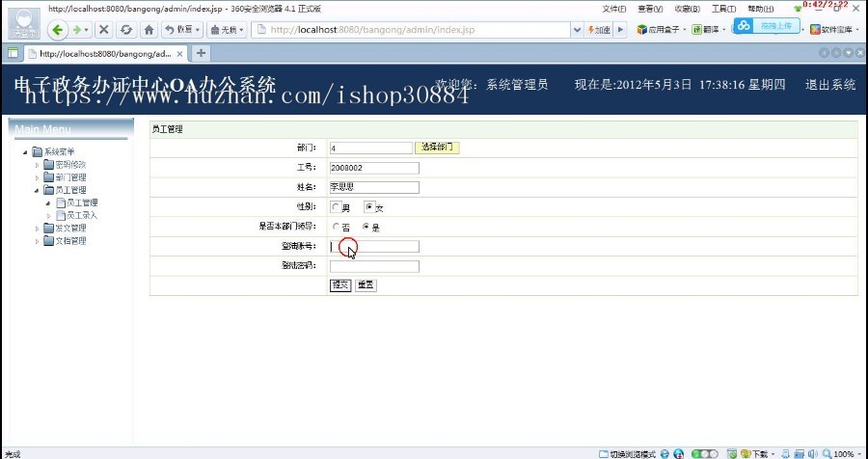Click the 恢复 restore toolbar button
The width and height of the screenshot is (868, 459).
[182, 30]
